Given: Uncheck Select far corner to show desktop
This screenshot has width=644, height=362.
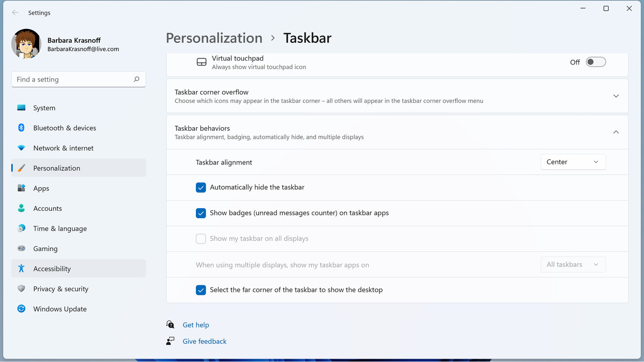Looking at the screenshot, I should click(201, 290).
